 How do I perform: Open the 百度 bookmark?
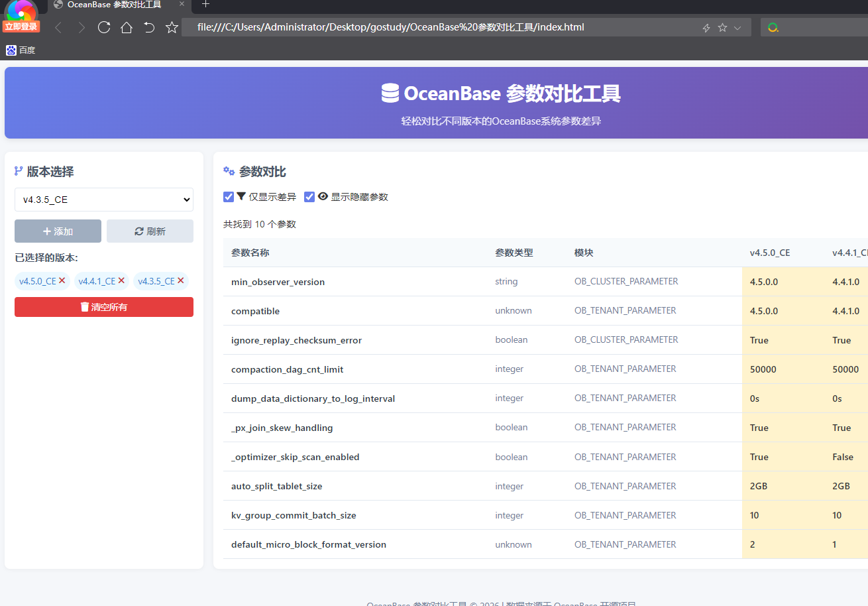coord(21,50)
